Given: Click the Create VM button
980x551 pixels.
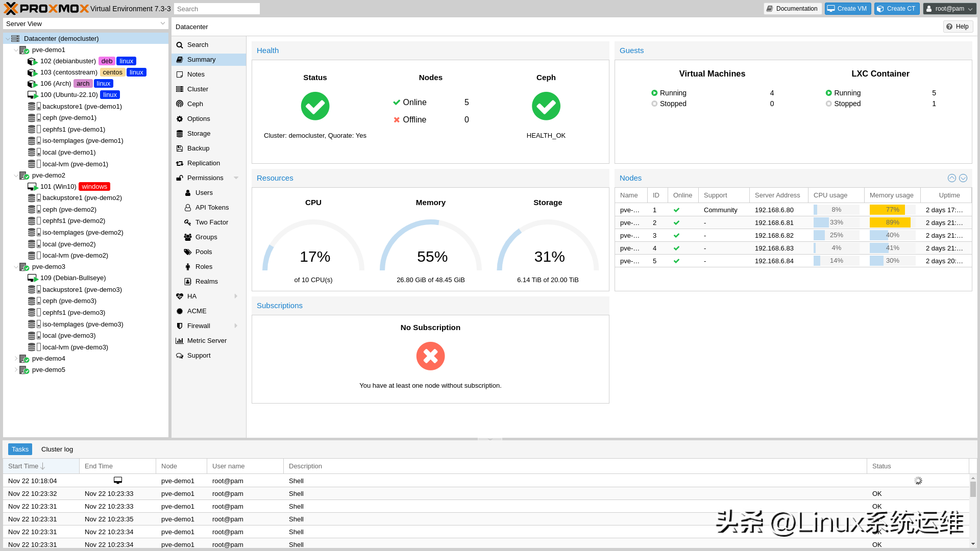Looking at the screenshot, I should 848,9.
